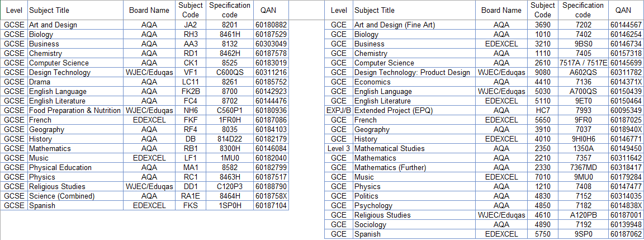
Task: Select the QAN cell 6018940X
Action: click(x=626, y=130)
